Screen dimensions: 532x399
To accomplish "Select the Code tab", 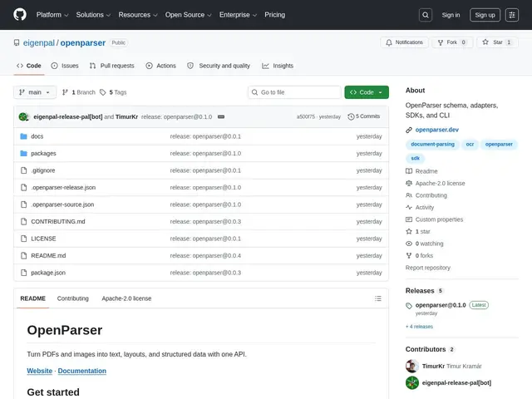I will tap(29, 66).
